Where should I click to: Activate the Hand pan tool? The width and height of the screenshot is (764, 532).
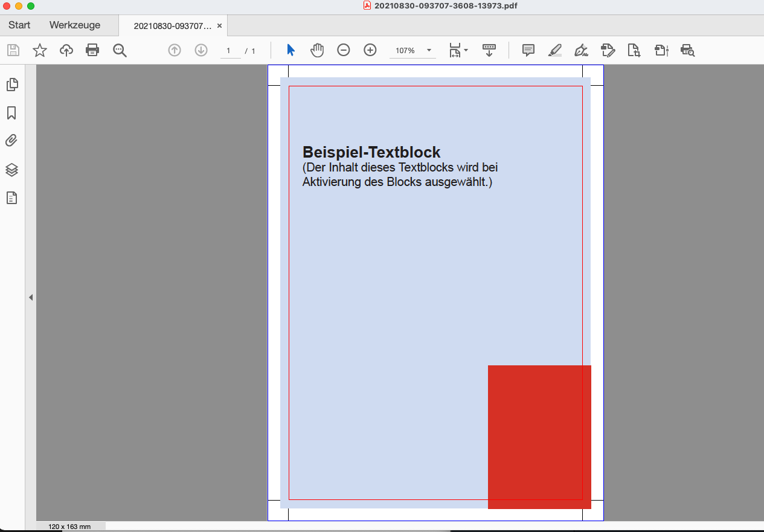click(x=317, y=51)
